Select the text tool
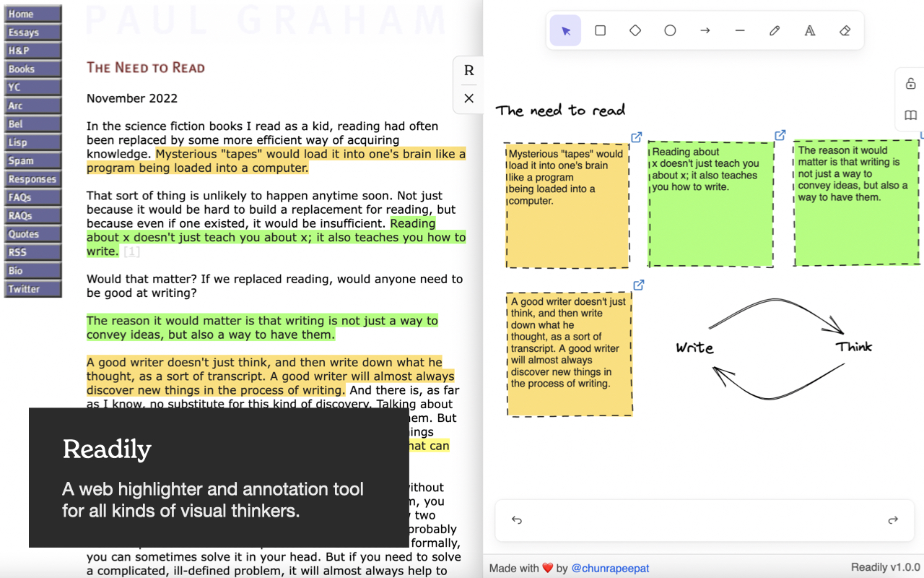 click(x=810, y=30)
